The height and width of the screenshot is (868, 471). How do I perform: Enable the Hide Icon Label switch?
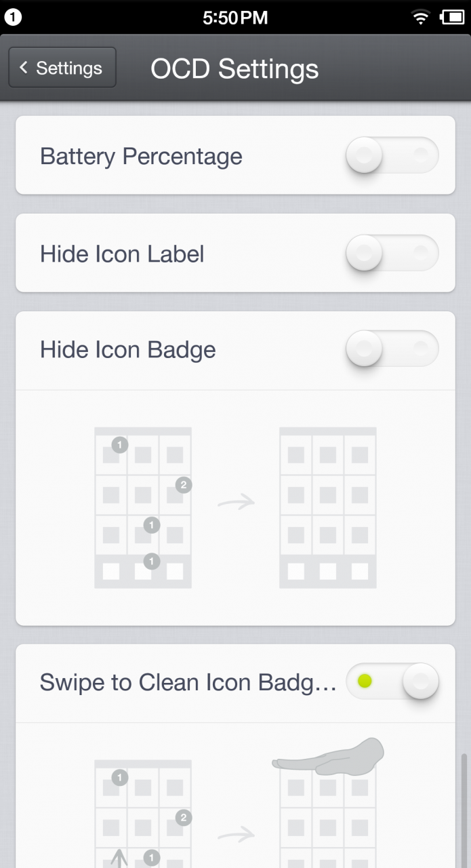coord(392,253)
